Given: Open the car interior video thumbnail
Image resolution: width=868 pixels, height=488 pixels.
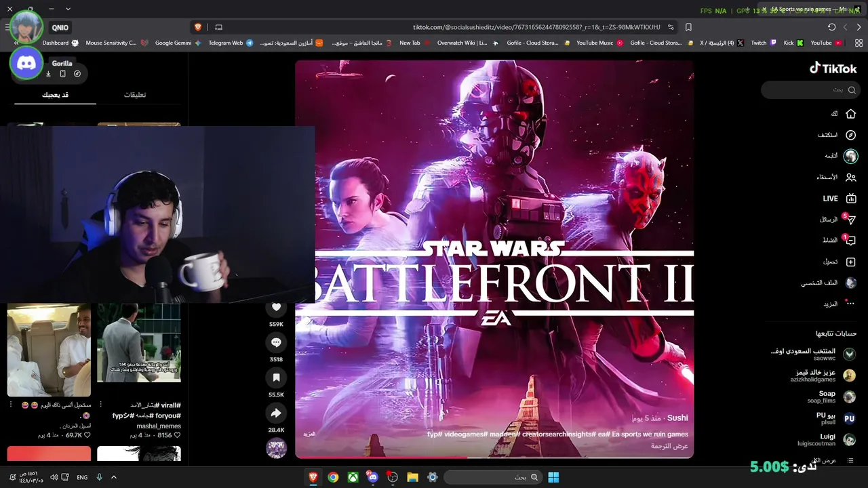Looking at the screenshot, I should pyautogui.click(x=49, y=350).
